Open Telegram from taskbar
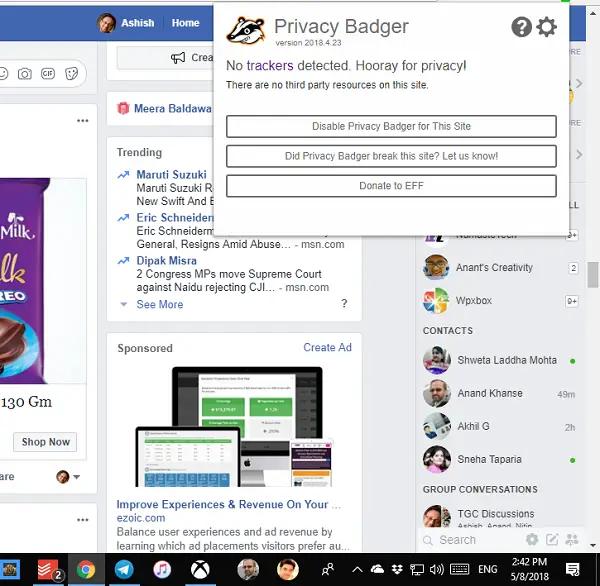This screenshot has width=600, height=586. click(x=124, y=570)
